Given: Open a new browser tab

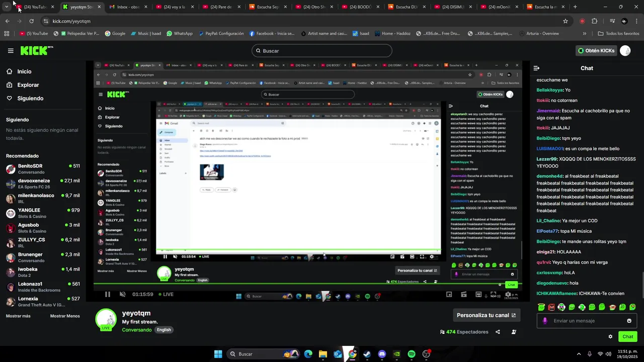Looking at the screenshot, I should click(x=575, y=7).
